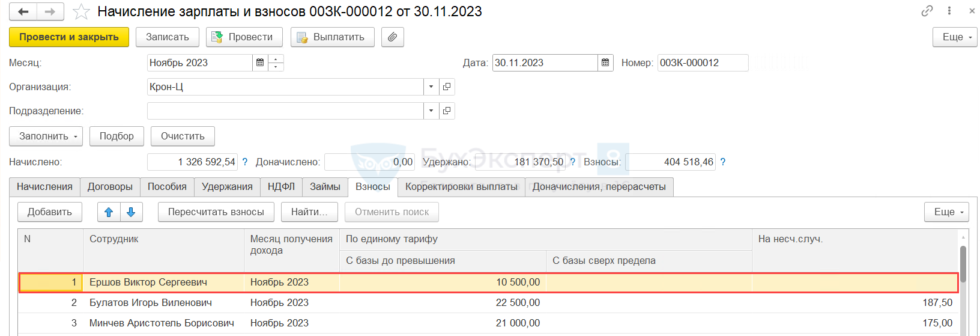
Task: Select row Булатов Игорь Виленович
Action: (488, 303)
